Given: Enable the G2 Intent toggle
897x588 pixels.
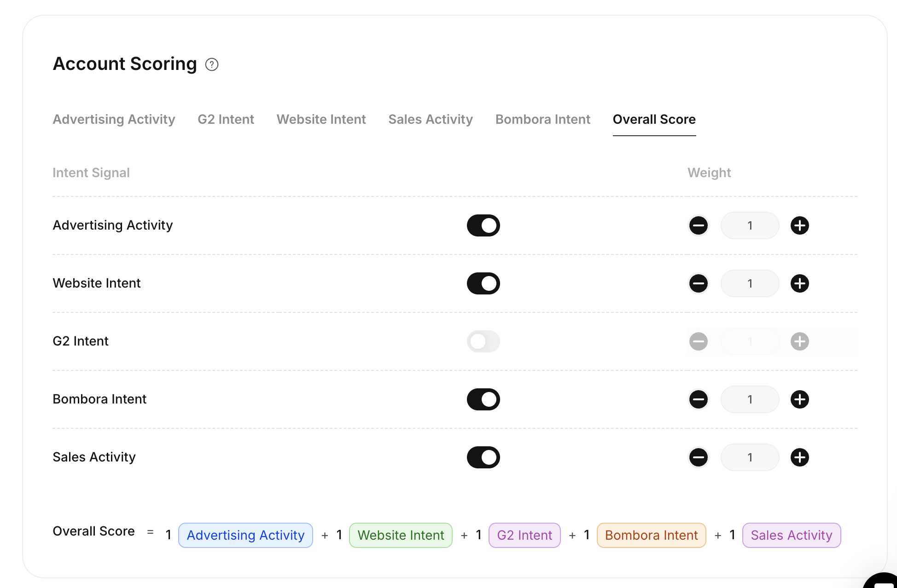Looking at the screenshot, I should (x=483, y=341).
